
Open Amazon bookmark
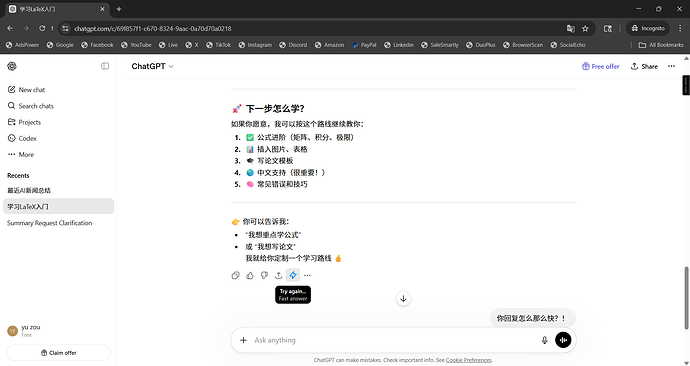click(329, 45)
